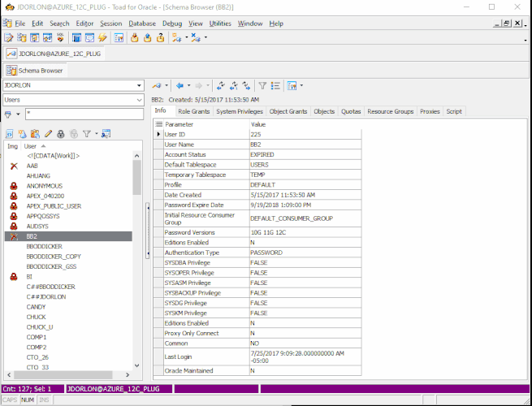
Task: Click the SQL recall icon in main toolbar
Action: pyautogui.click(x=60, y=37)
